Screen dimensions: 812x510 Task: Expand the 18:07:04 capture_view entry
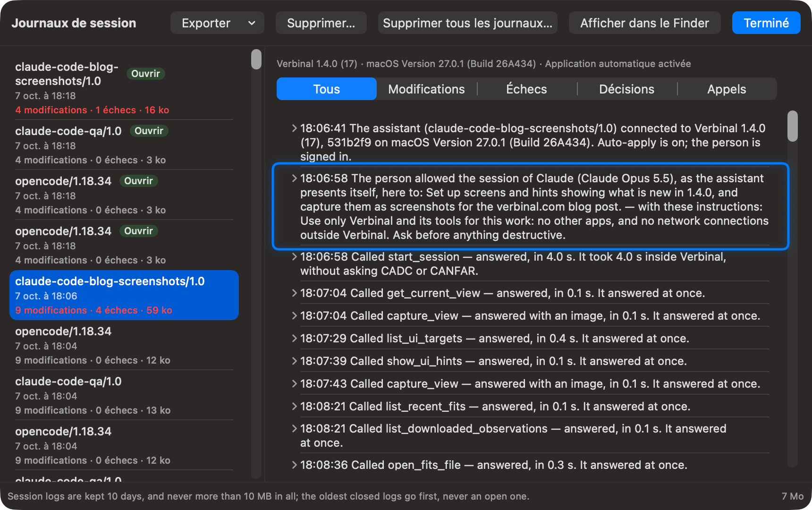pyautogui.click(x=294, y=315)
